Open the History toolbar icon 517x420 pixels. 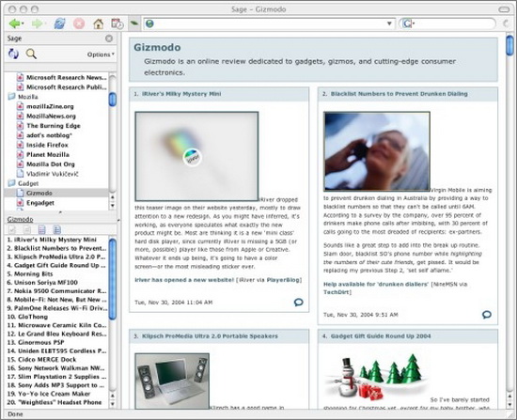117,23
